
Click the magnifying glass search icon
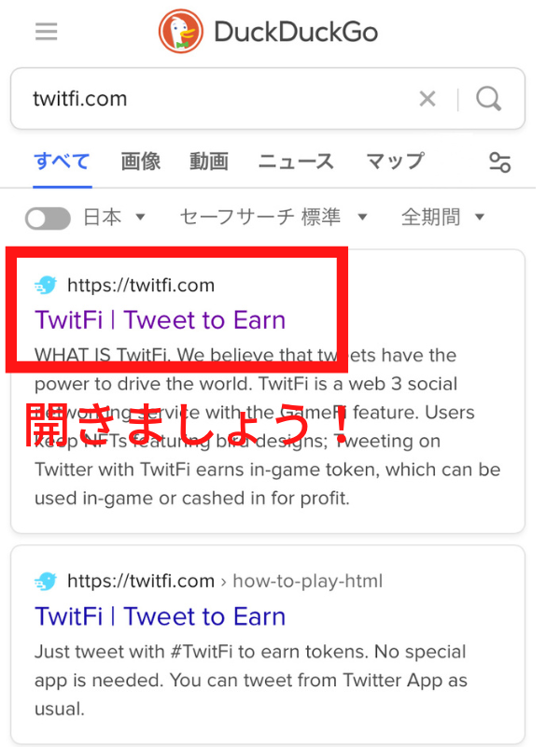(488, 99)
